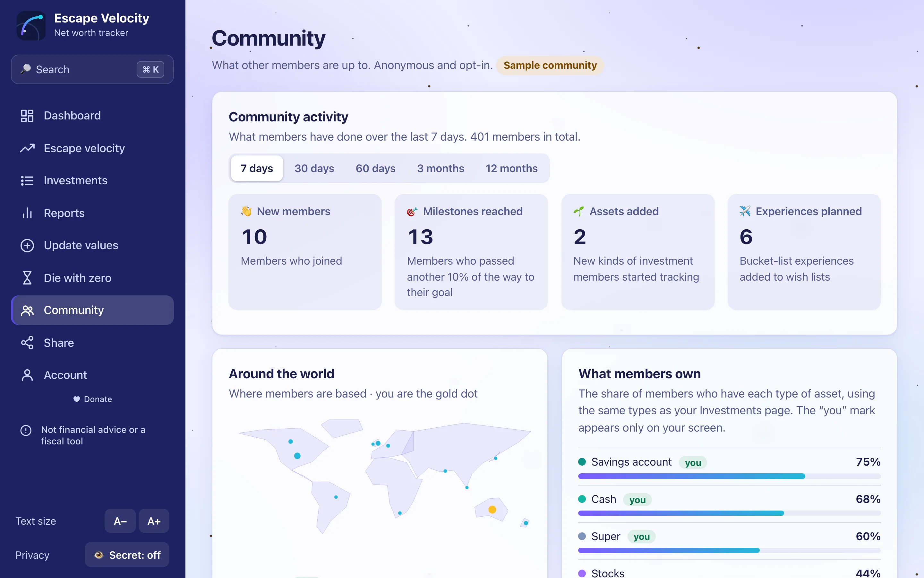The width and height of the screenshot is (924, 578).
Task: Click the Die with zero hourglass icon
Action: 27,278
